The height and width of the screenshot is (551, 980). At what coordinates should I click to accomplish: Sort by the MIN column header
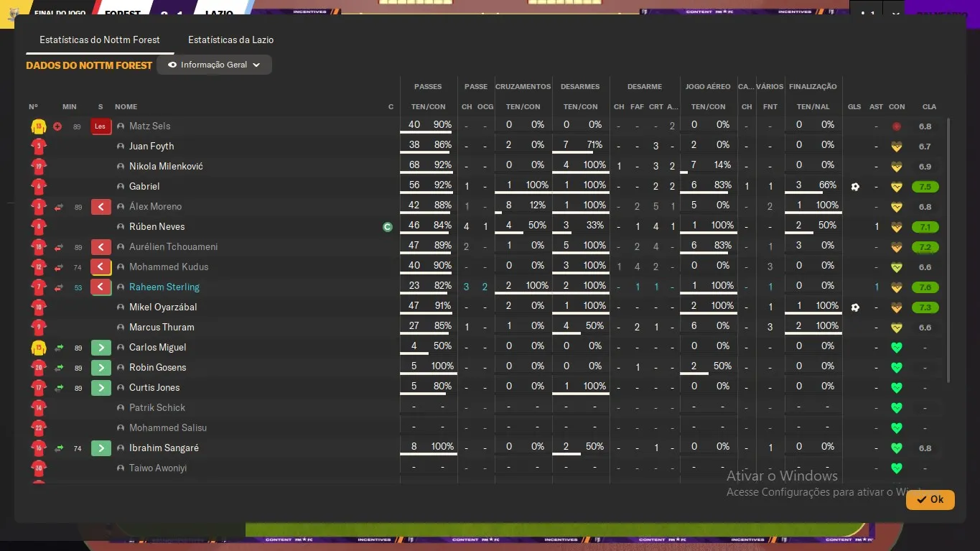69,107
